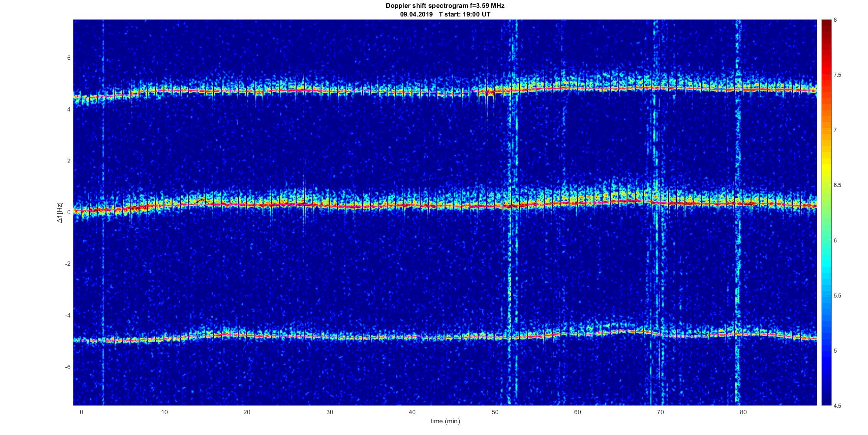Click colorbar tick label '7.5'
Viewport: 868px width, 435px height.
click(x=837, y=75)
